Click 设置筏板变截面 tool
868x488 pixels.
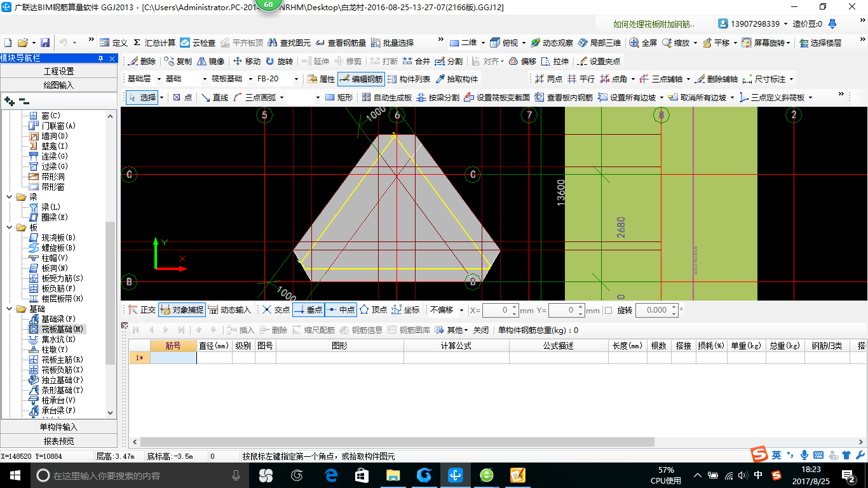(x=496, y=97)
